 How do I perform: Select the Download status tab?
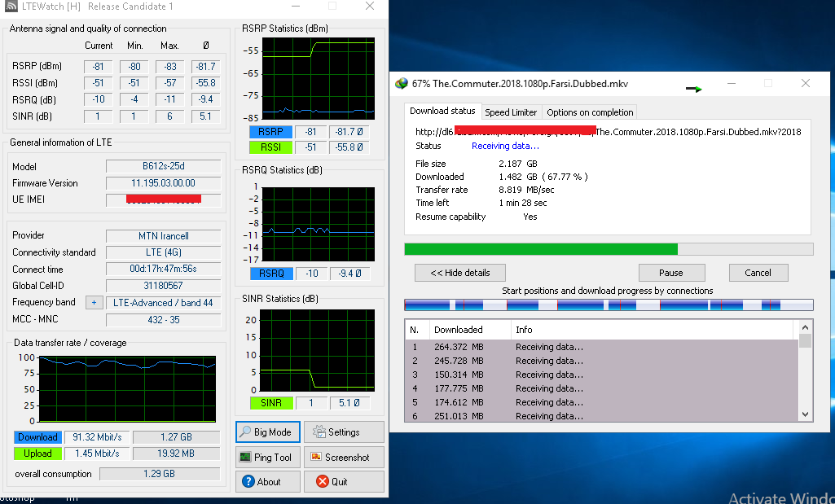[x=442, y=111]
